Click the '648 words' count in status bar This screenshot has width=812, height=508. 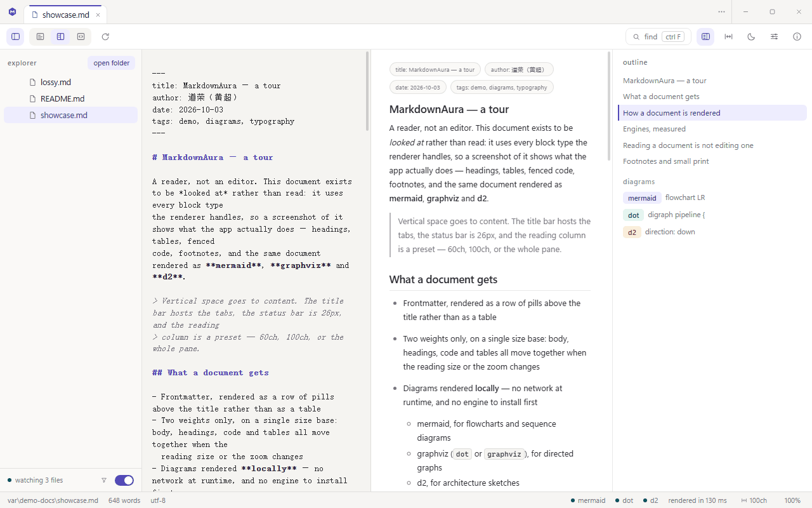click(x=124, y=500)
